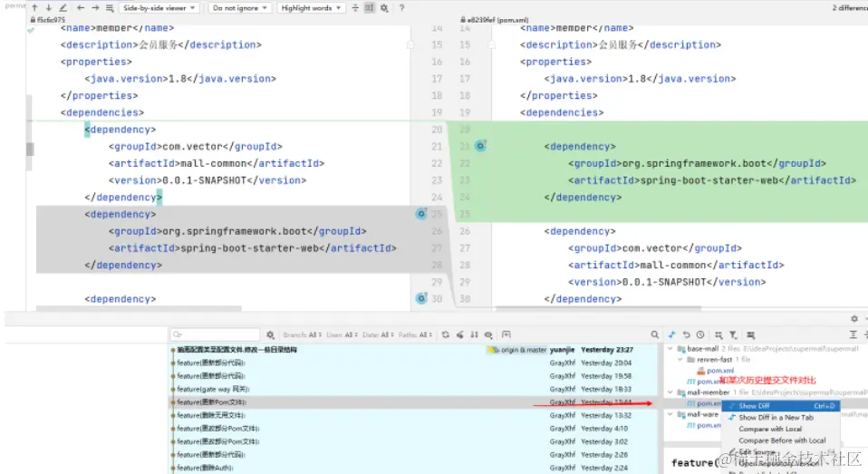Click the diff help question mark

(x=402, y=8)
